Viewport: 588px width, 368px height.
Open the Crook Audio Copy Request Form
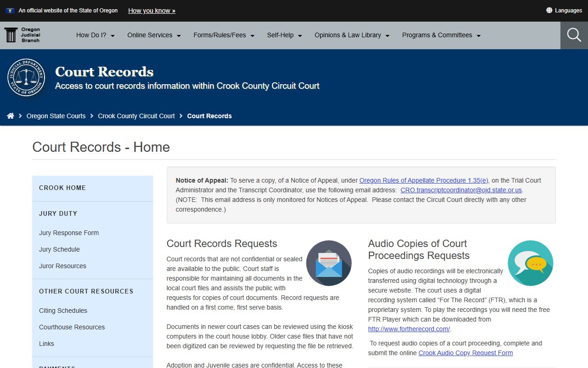[x=465, y=353]
